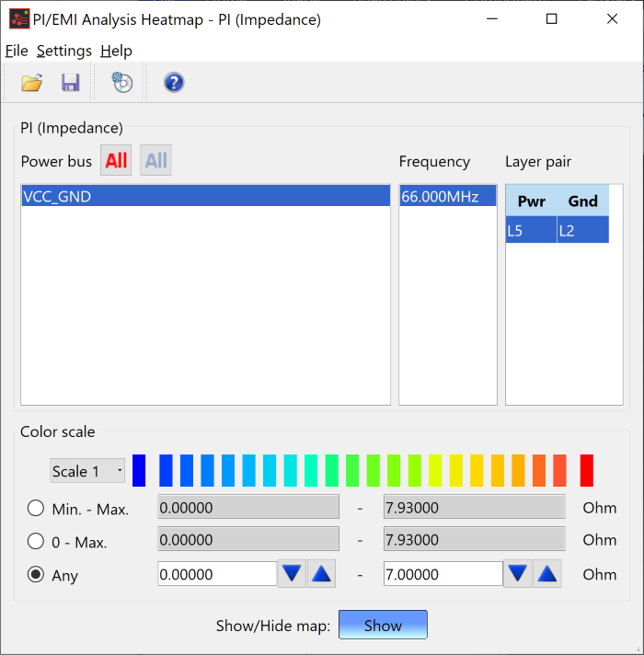Click the greyed-out All button
The height and width of the screenshot is (655, 644).
(155, 160)
